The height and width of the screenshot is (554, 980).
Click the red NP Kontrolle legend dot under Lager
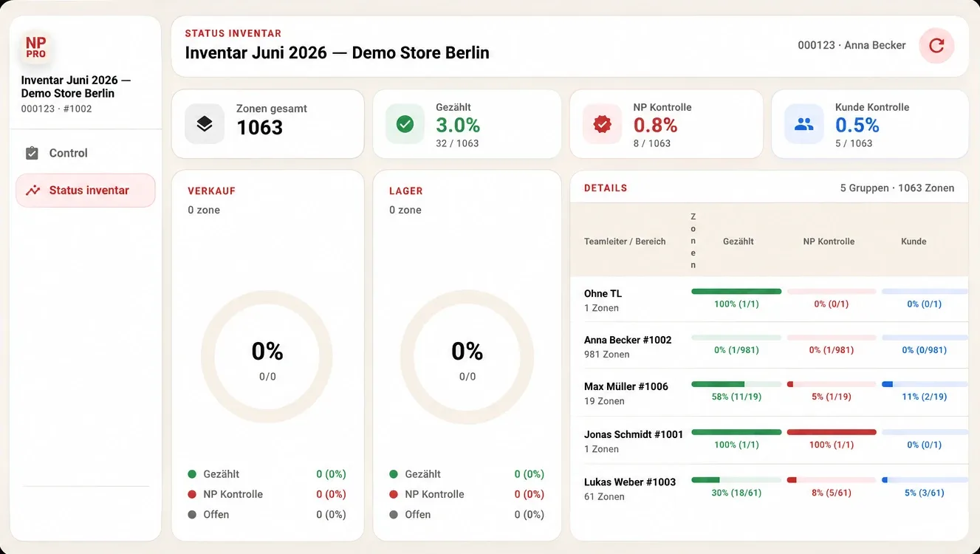(x=394, y=494)
